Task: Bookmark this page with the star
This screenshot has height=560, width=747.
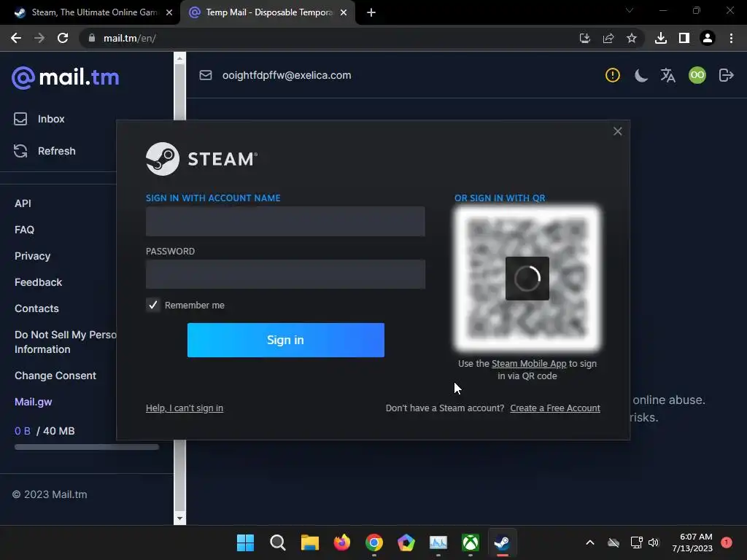Action: (x=632, y=38)
